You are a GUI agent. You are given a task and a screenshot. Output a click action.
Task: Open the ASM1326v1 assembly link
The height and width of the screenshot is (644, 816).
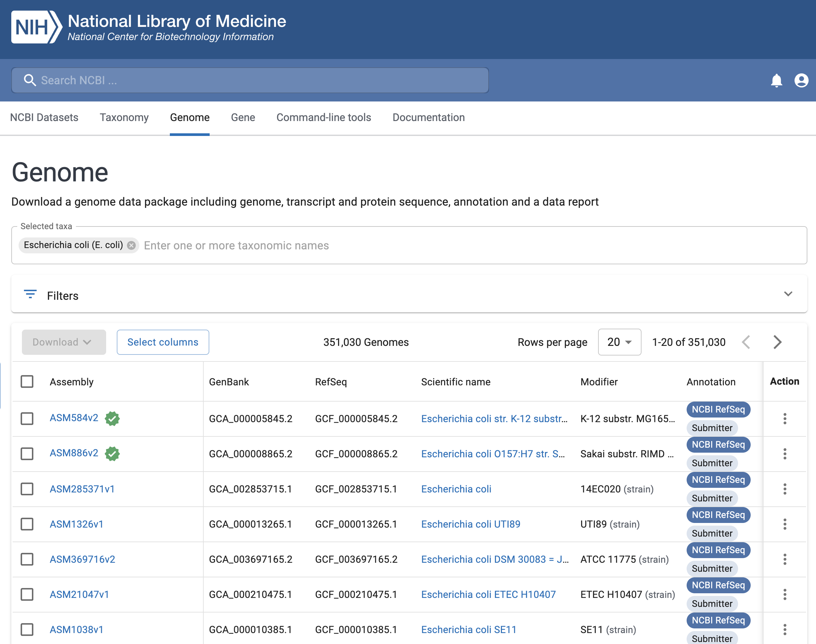tap(77, 524)
